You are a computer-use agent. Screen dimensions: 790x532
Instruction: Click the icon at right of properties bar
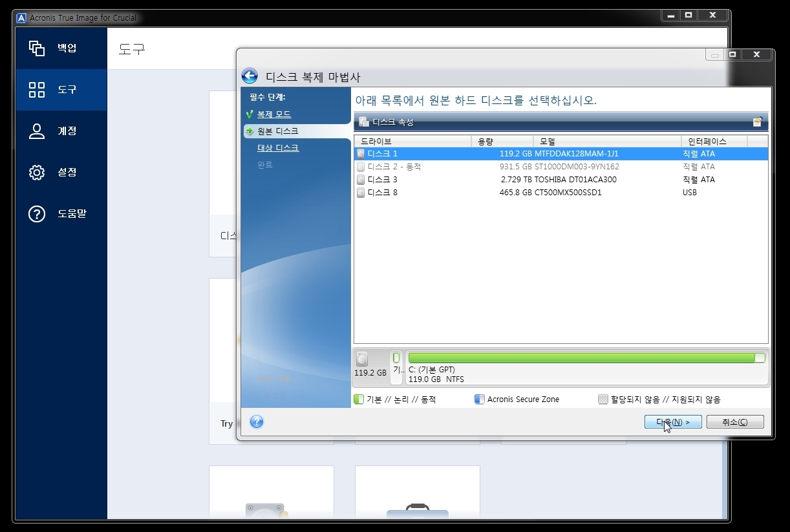coord(757,122)
